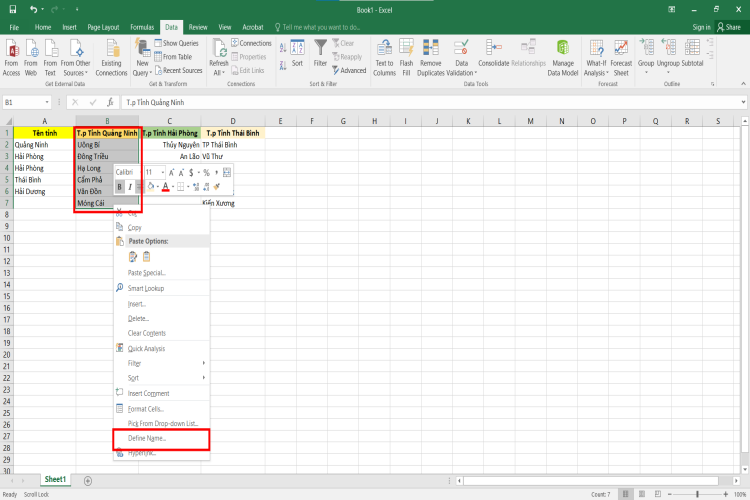
Task: Switch to the Review tab
Action: [198, 27]
